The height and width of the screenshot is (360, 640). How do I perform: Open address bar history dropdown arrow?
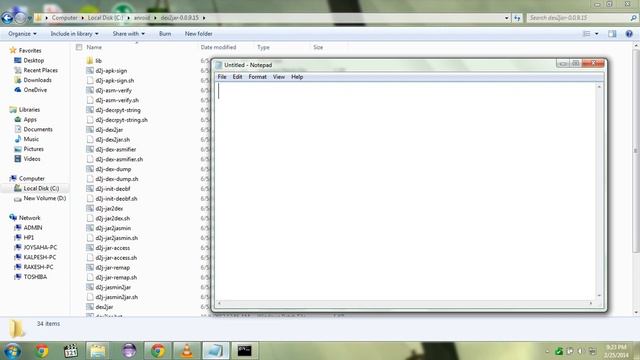[x=507, y=18]
